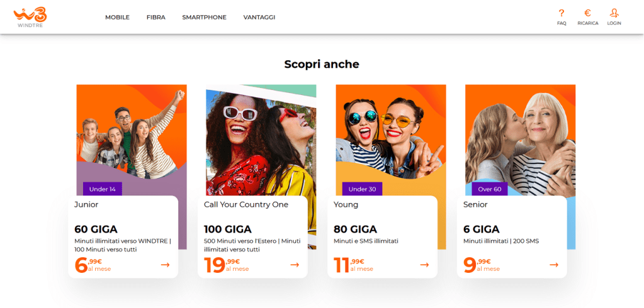This screenshot has width=644, height=308.
Task: Select the Under 30 badge
Action: coord(362,189)
